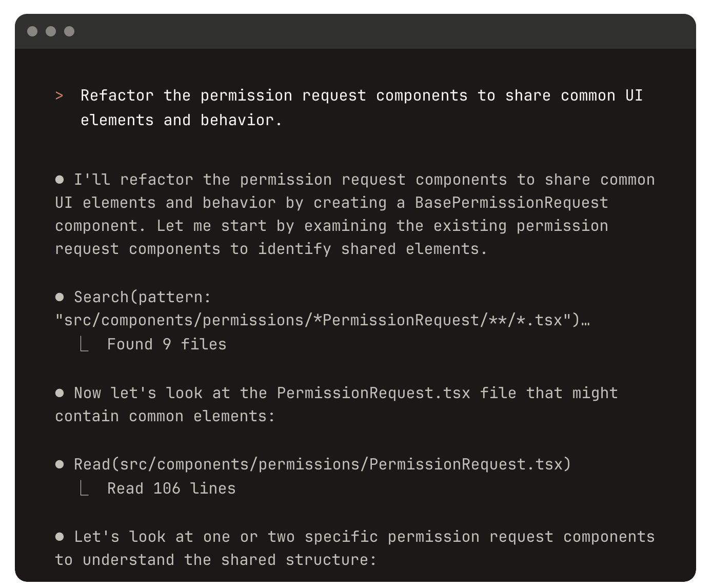Click the word "BasePermissionRequest" in the response
Screen dimensions: 712x588
click(x=511, y=203)
